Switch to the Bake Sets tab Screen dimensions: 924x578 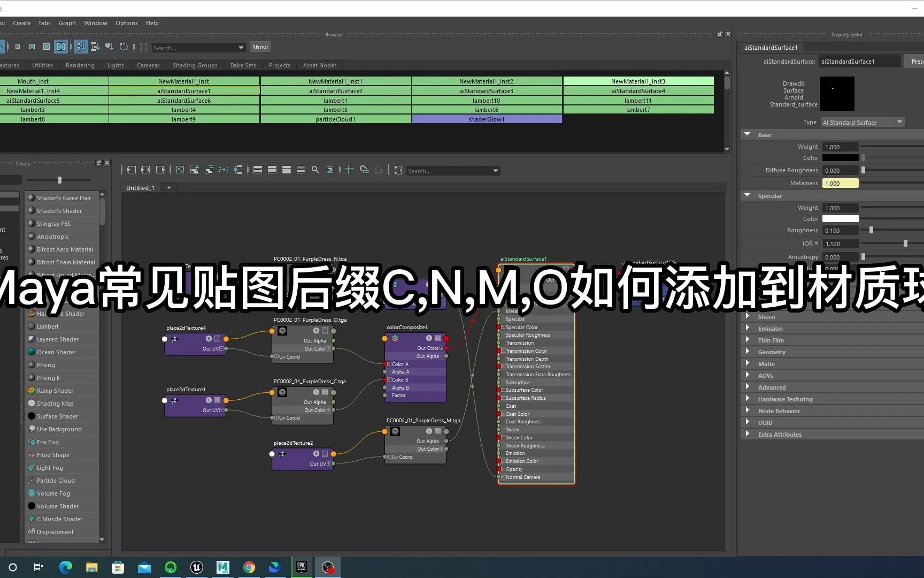pos(243,65)
